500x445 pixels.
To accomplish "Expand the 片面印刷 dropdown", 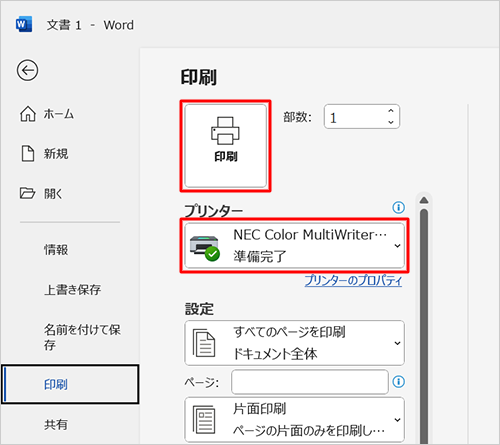I will pyautogui.click(x=295, y=420).
